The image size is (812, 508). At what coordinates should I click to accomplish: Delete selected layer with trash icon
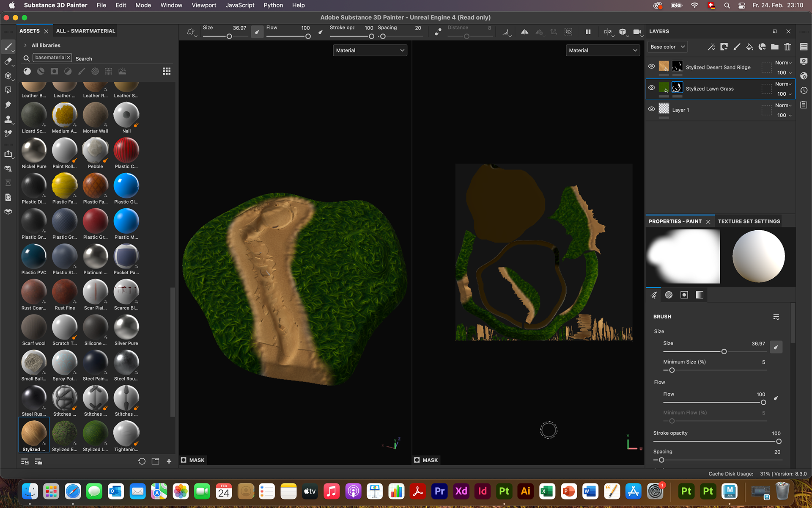pos(787,47)
